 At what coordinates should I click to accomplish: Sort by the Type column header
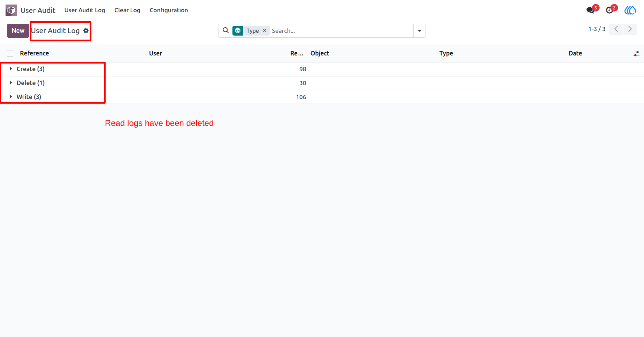tap(446, 53)
